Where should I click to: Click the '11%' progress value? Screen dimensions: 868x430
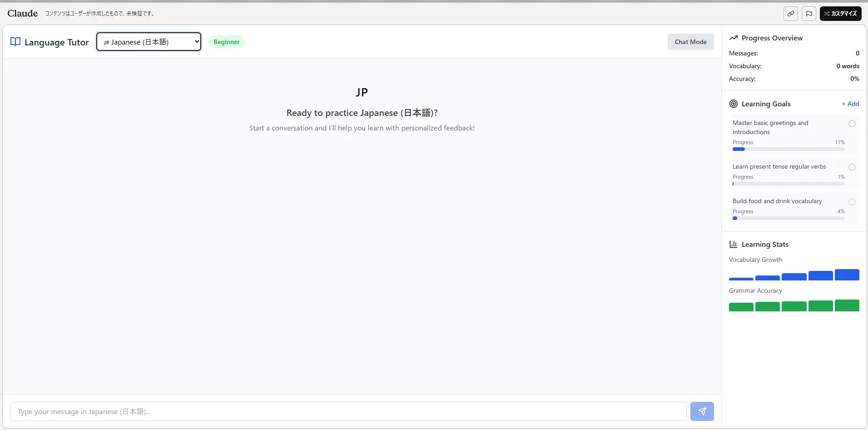pyautogui.click(x=839, y=142)
